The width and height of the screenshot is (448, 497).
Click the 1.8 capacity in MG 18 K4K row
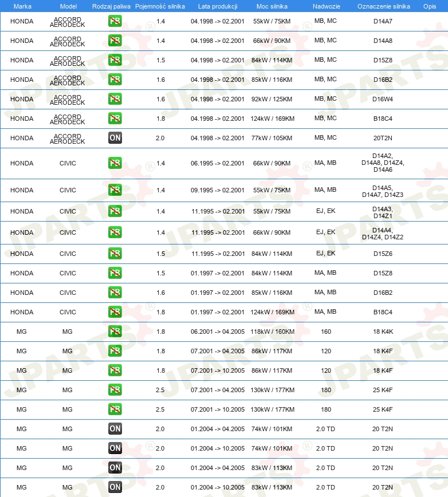(161, 332)
